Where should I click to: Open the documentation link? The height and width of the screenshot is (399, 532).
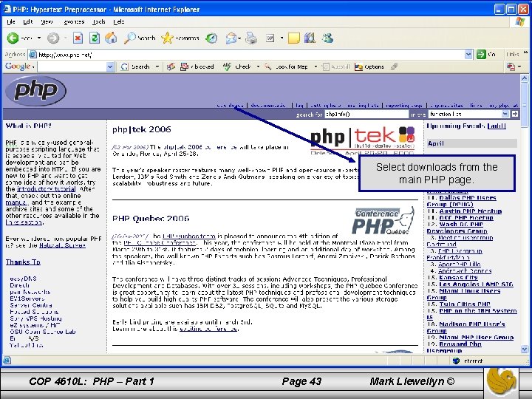(x=268, y=106)
